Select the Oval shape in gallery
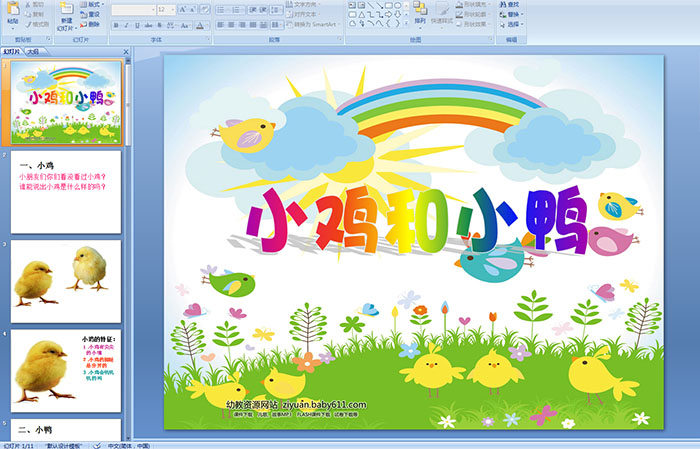Screen dimensions: 700x449 click(397, 5)
